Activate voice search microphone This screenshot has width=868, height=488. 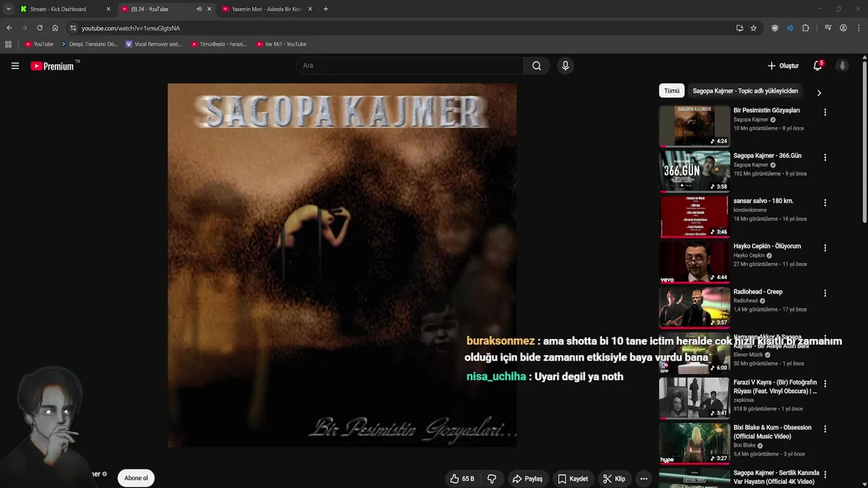565,66
